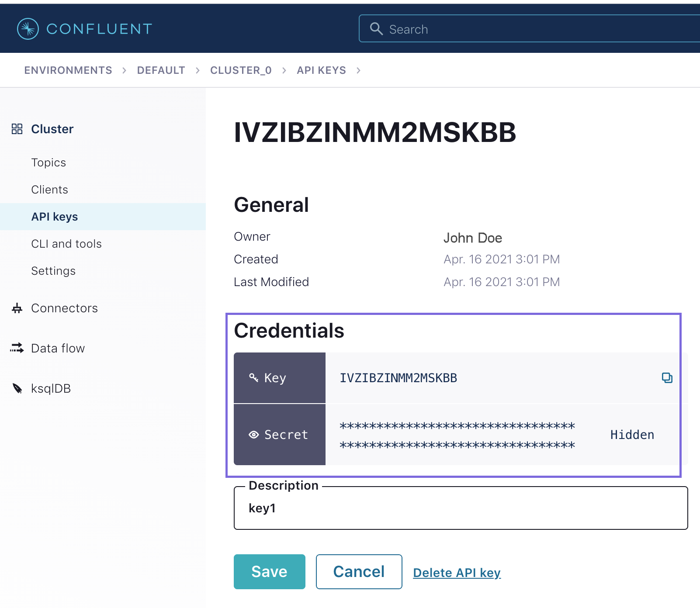Click the Hidden secret status label
The width and height of the screenshot is (700, 608).
coord(632,435)
